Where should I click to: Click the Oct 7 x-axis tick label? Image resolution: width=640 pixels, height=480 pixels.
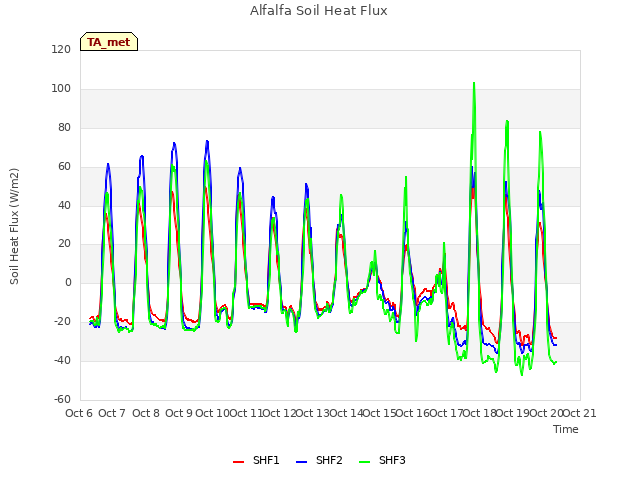(x=112, y=413)
